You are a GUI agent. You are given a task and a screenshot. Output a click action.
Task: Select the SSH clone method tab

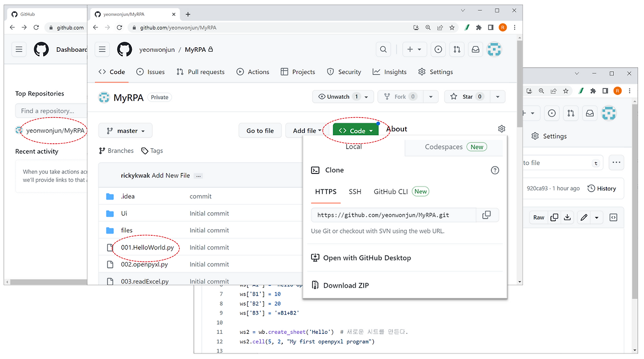(355, 192)
